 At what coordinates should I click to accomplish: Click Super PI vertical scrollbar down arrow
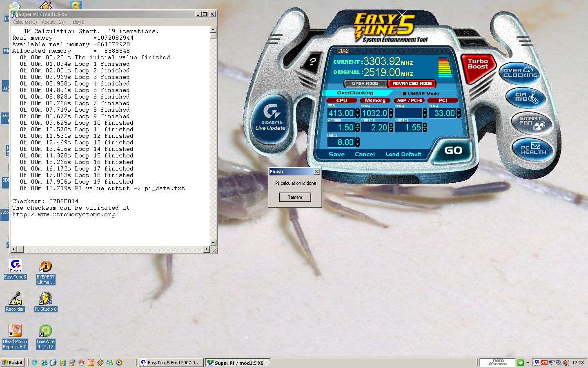pyautogui.click(x=213, y=242)
